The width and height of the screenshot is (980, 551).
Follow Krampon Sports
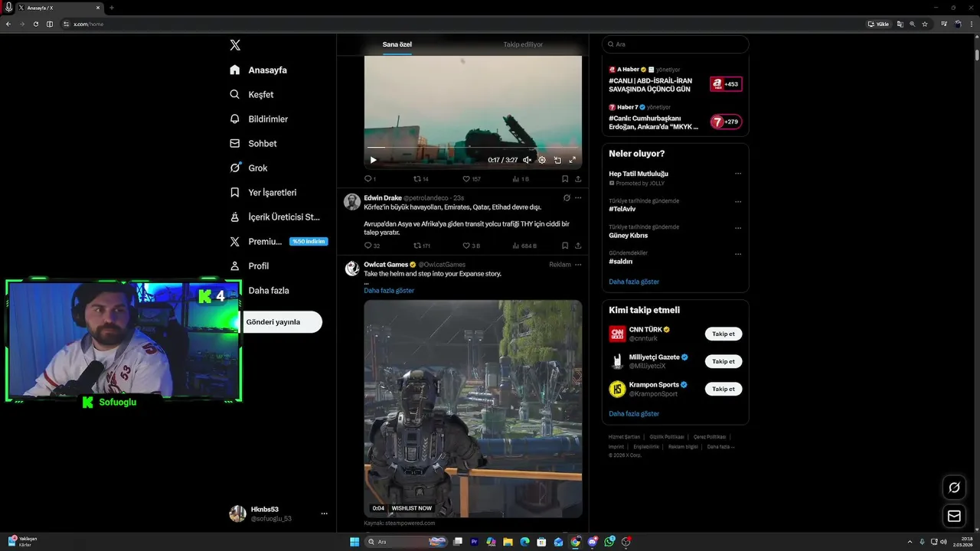724,389
